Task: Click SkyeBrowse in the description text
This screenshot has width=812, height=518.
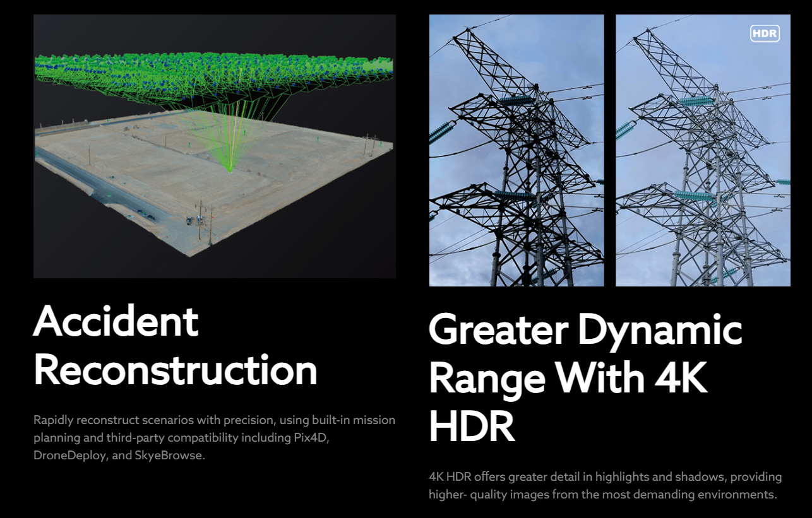Action: [x=169, y=455]
